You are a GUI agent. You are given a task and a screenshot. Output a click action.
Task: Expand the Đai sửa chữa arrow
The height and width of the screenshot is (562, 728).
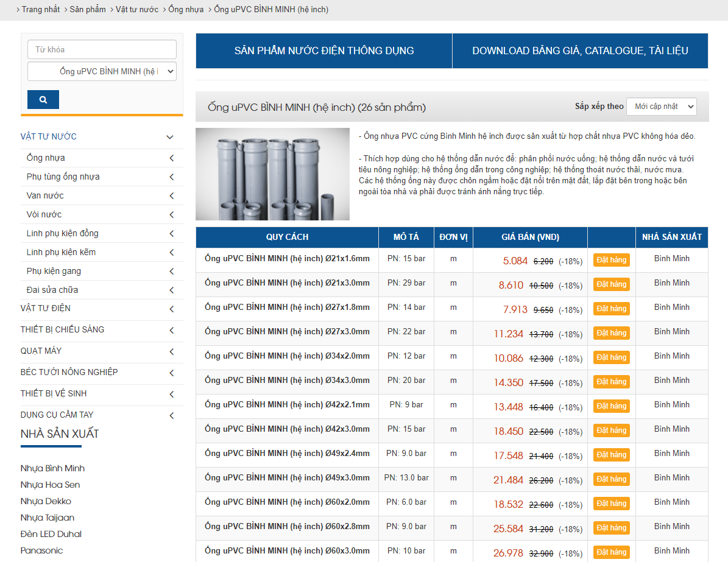172,290
